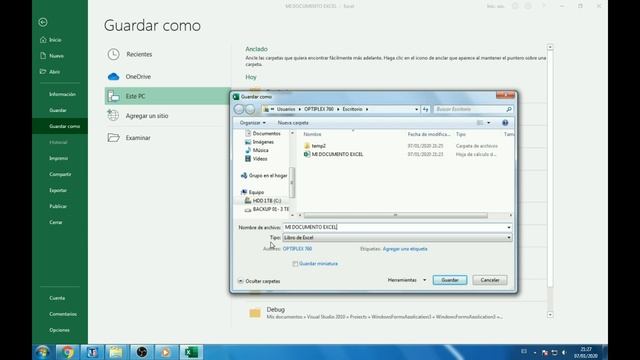Click the Examinar folder icon
Viewport: 640px width, 360px height.
coord(113,138)
